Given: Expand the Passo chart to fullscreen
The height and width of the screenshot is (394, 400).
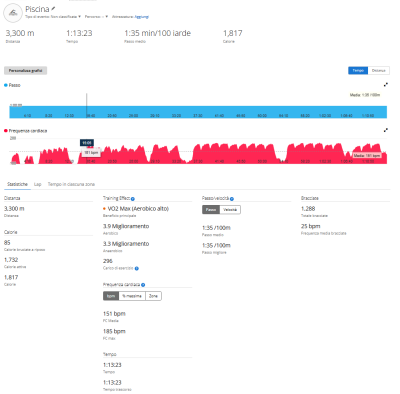Looking at the screenshot, I should (x=386, y=85).
